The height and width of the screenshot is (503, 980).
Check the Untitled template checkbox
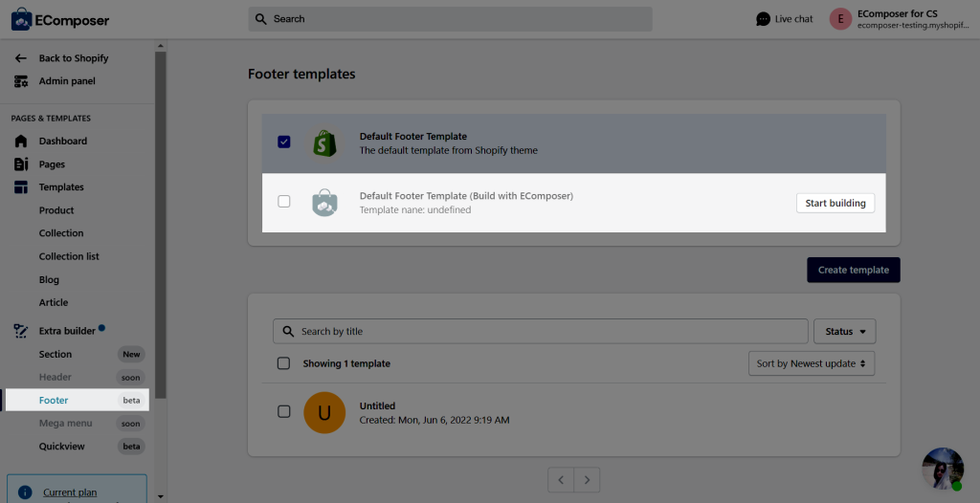click(x=283, y=411)
